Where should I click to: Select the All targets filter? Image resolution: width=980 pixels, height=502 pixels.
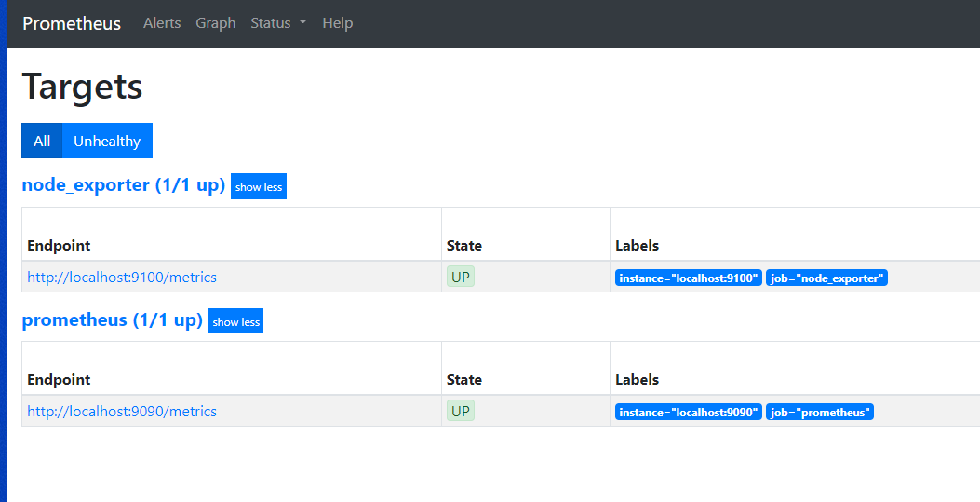point(42,141)
